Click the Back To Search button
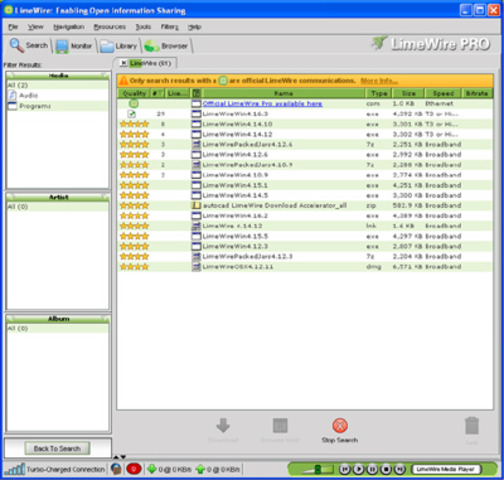Image resolution: width=504 pixels, height=480 pixels. coord(57,448)
